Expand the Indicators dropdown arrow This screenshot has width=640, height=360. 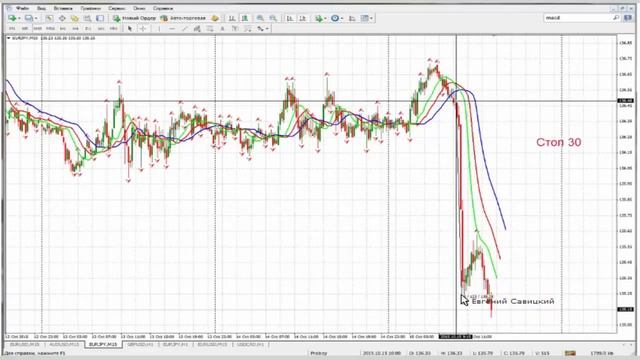tap(325, 18)
